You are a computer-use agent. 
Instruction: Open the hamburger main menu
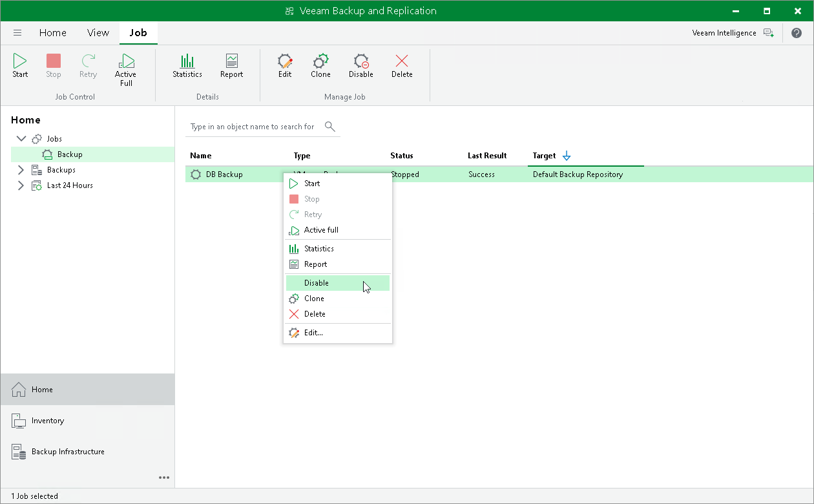(x=17, y=33)
